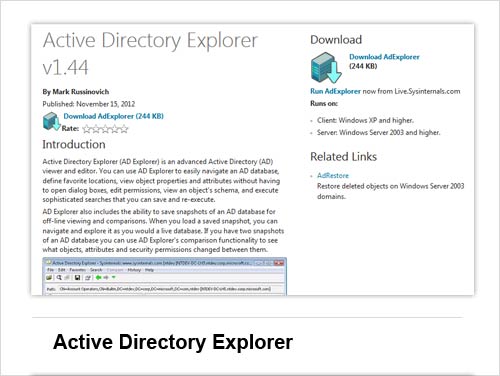Click the 'Related Links' heading
Screen dimensions: 500x376
[343, 157]
